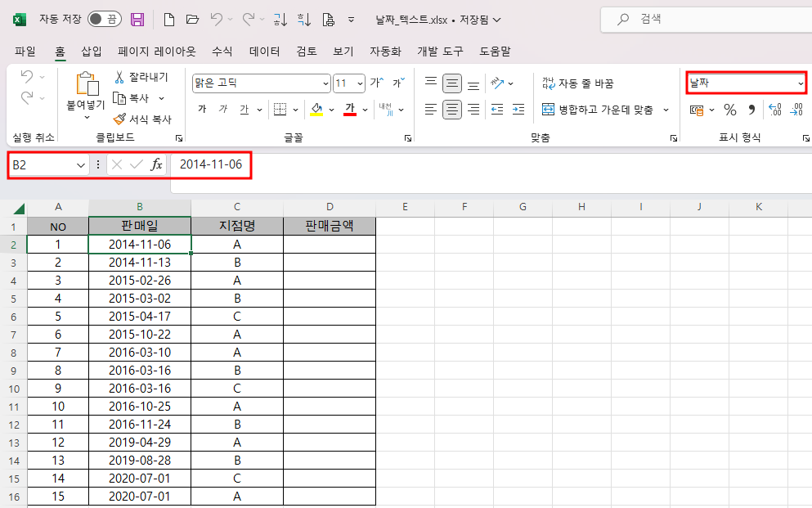
Task: Decrease decimal places
Action: point(797,109)
